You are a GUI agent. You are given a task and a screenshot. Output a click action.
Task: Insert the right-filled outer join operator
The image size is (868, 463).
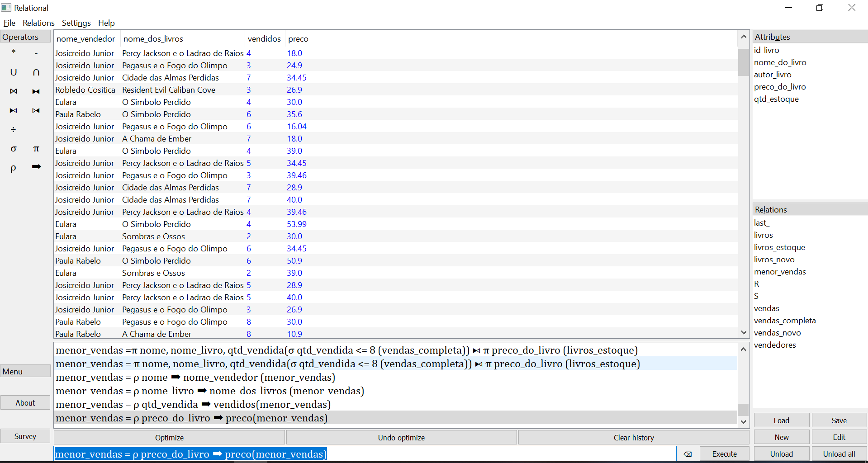click(36, 110)
